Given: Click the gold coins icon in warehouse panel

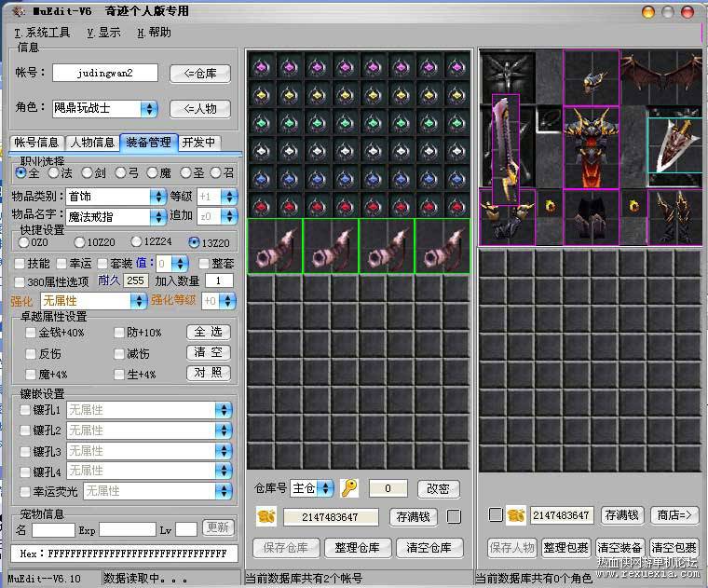Looking at the screenshot, I should click(x=266, y=516).
